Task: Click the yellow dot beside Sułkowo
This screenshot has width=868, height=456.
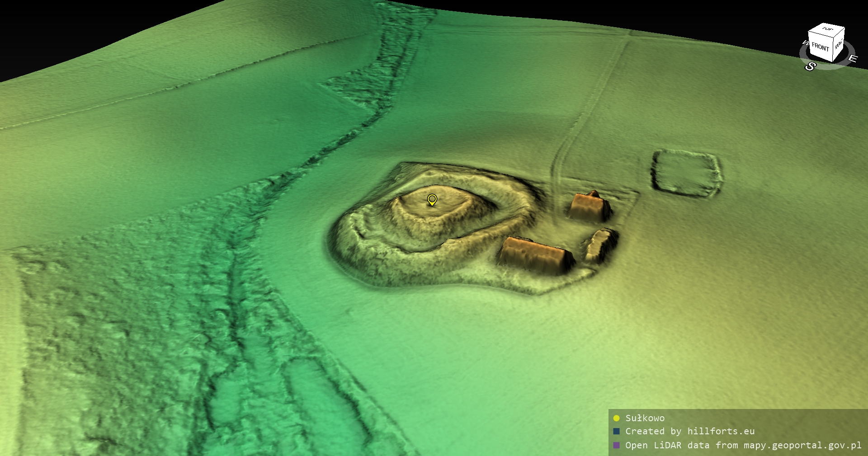Action: click(616, 418)
